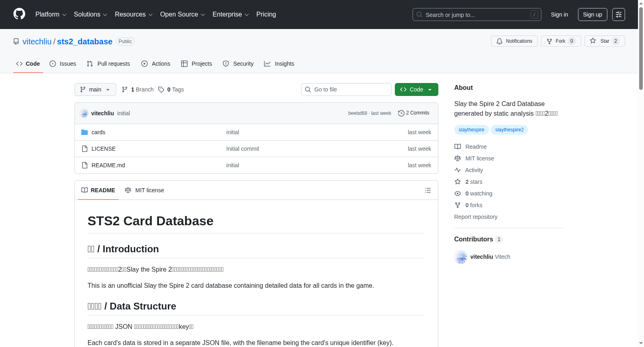Screen dimensions: 644x347
Task: Click the pulse icon beside Activity
Action: click(458, 170)
